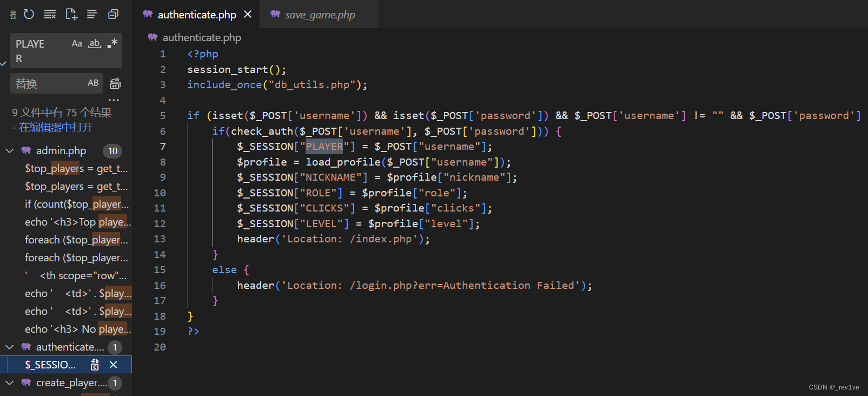Click the authenticate.php tab PHP icon
This screenshot has height=396, width=868.
click(148, 14)
